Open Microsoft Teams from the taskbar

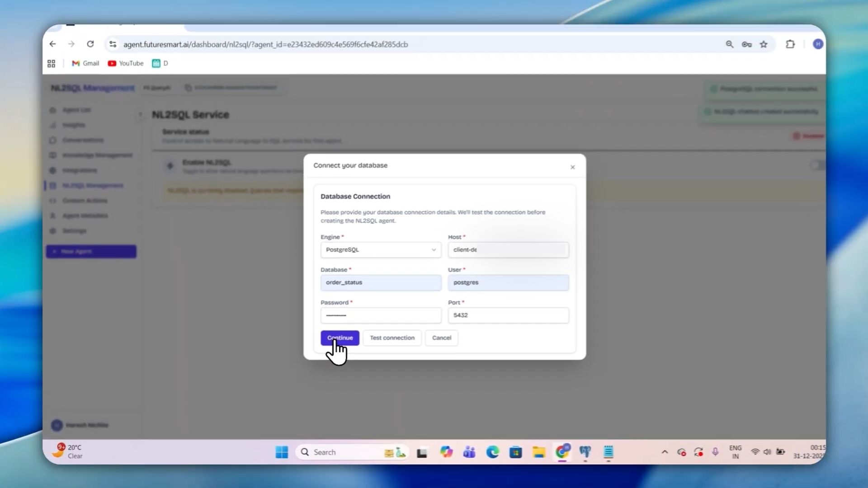click(x=469, y=452)
